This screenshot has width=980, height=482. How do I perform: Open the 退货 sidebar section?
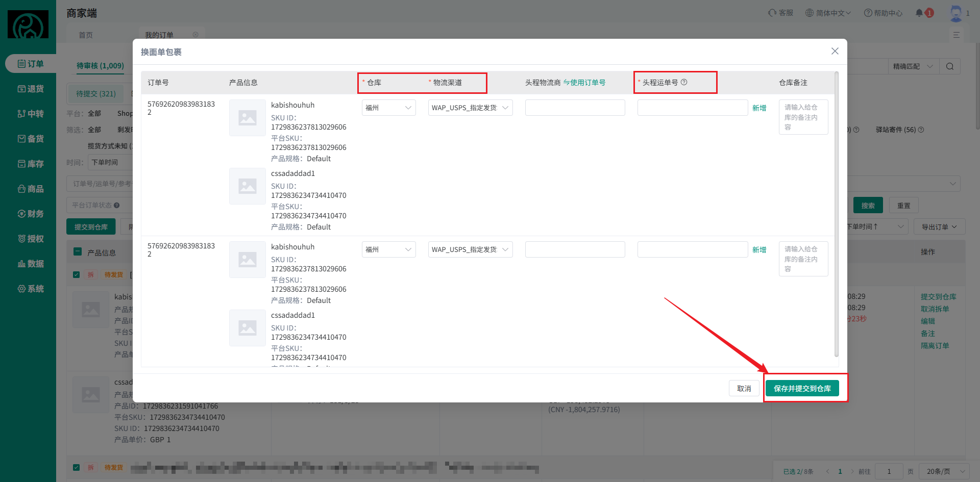(x=31, y=89)
